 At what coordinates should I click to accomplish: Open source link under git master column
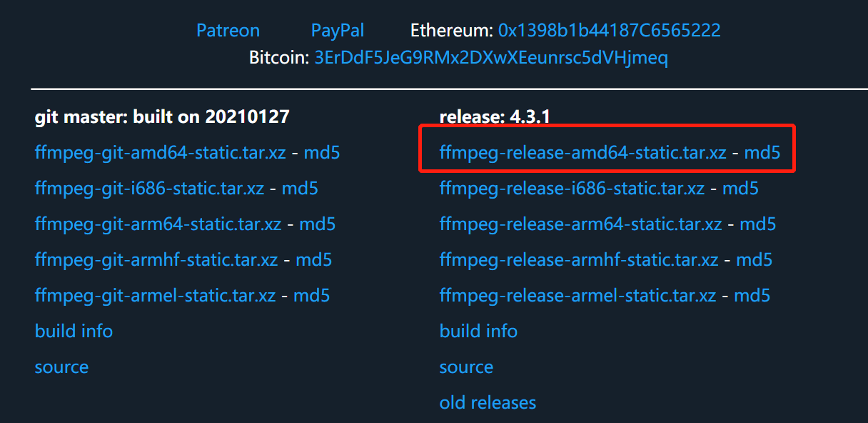(x=61, y=367)
